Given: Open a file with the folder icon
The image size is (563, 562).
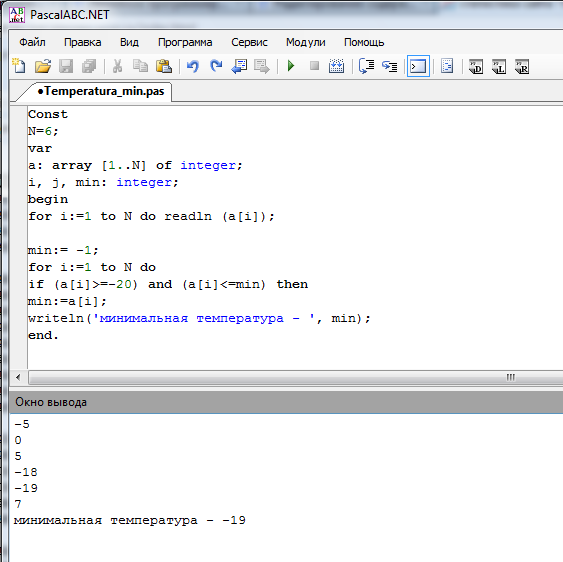Looking at the screenshot, I should click(x=43, y=66).
